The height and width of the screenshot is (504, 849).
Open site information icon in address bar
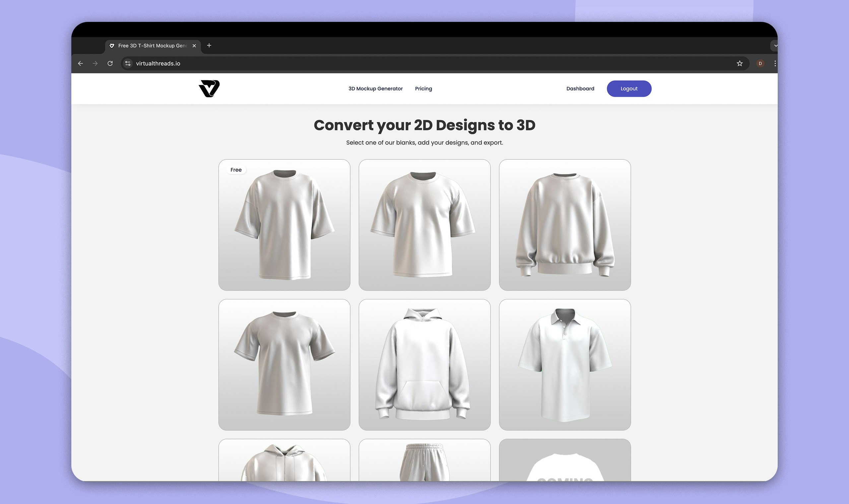pyautogui.click(x=128, y=64)
